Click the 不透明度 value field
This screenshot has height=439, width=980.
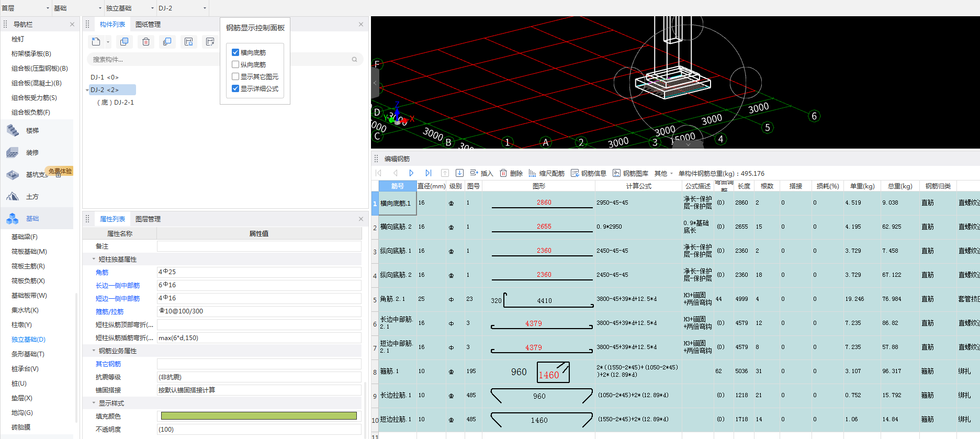pyautogui.click(x=259, y=430)
